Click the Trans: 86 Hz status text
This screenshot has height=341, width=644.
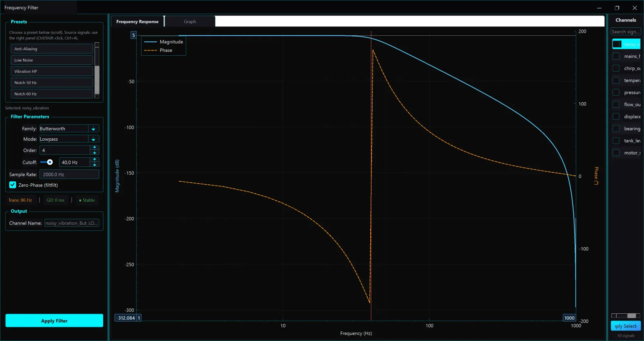click(x=20, y=200)
